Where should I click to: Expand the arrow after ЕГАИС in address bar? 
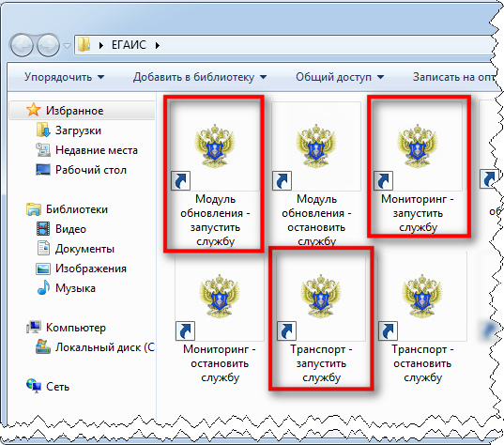(x=158, y=45)
